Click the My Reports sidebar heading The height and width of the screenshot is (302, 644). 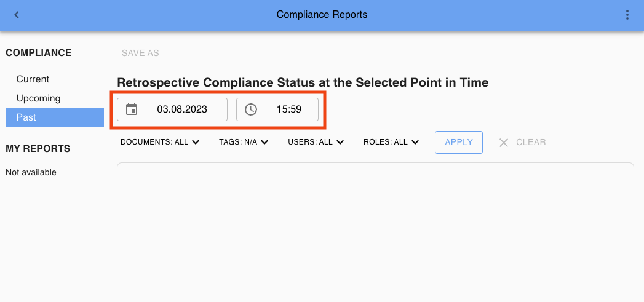[38, 148]
